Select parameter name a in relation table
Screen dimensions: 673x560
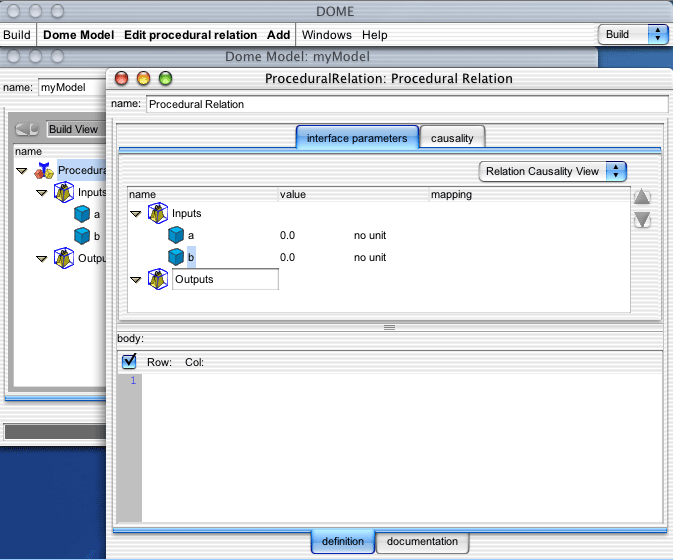tap(191, 235)
